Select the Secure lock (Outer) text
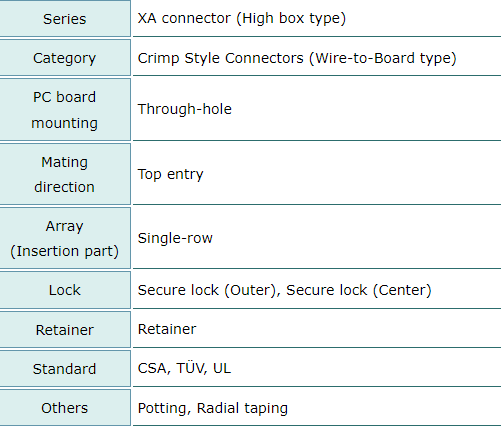 point(209,290)
